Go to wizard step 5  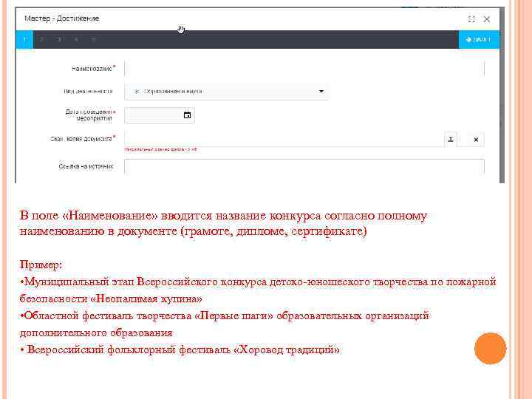[93, 40]
